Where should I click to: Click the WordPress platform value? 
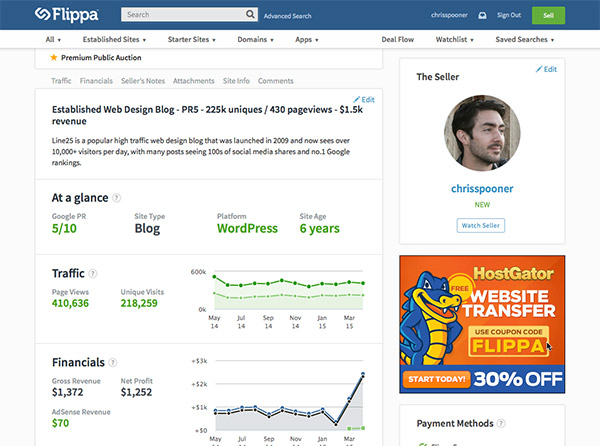click(247, 228)
